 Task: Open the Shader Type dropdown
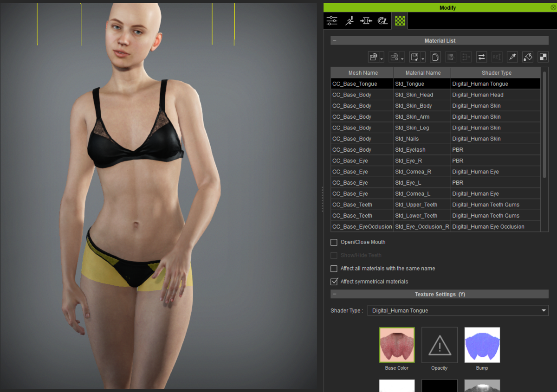(458, 310)
